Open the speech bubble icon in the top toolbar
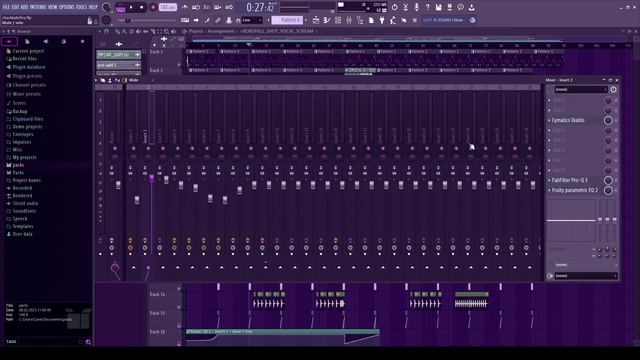 (x=460, y=7)
